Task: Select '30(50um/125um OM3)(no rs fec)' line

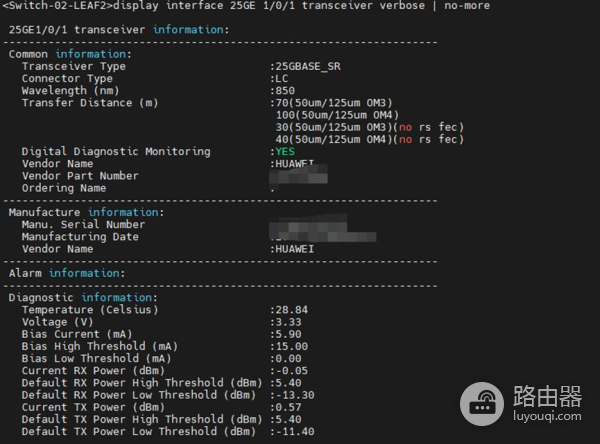Action: pos(370,127)
